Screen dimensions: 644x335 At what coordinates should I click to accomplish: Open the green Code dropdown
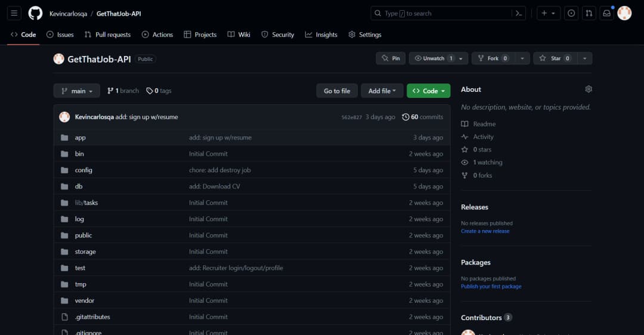click(x=428, y=91)
